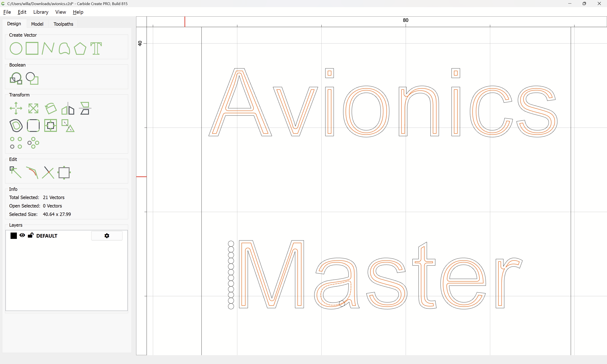Screen dimensions: 607x364
Task: Click the 80 mark on horizontal ruler
Action: point(406,20)
